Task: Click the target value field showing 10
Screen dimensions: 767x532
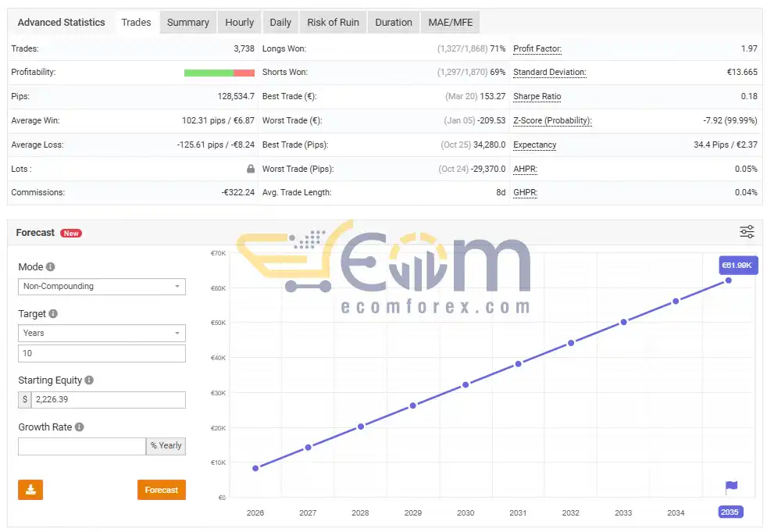Action: tap(102, 353)
